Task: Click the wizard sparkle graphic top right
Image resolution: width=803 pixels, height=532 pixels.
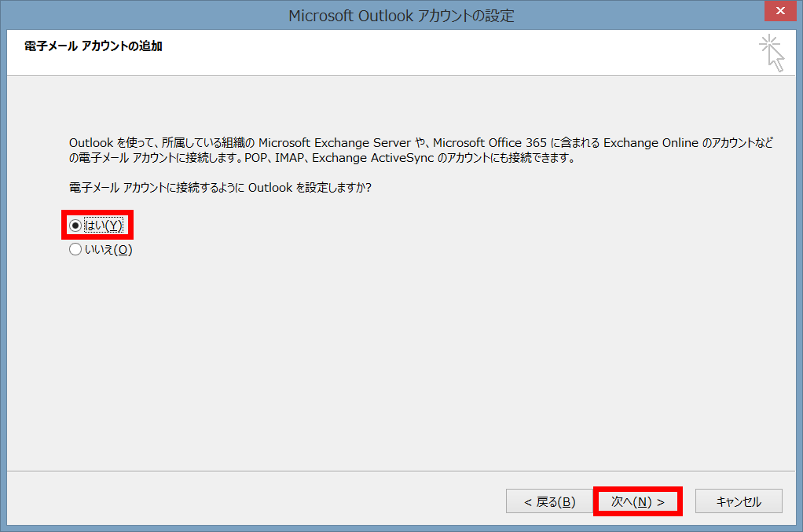Action: [x=771, y=52]
